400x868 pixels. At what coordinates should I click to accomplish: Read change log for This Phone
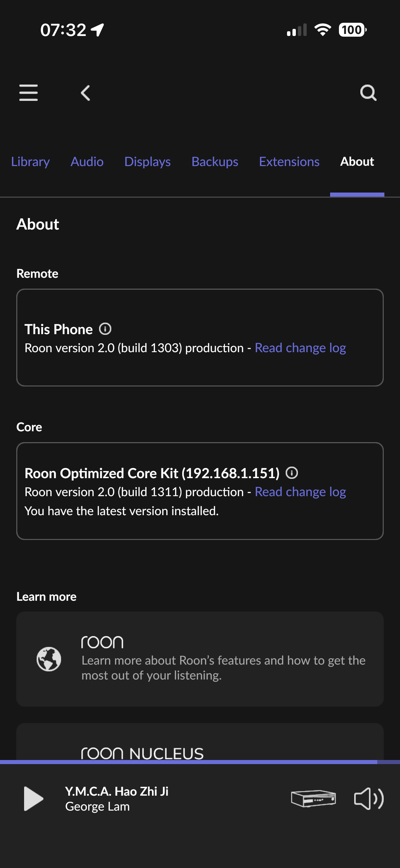(x=300, y=347)
